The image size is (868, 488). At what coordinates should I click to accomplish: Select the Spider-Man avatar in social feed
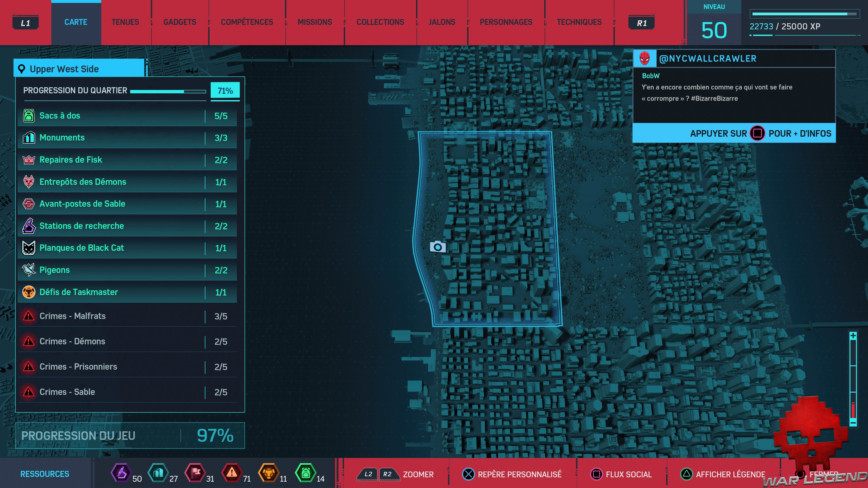click(x=645, y=59)
